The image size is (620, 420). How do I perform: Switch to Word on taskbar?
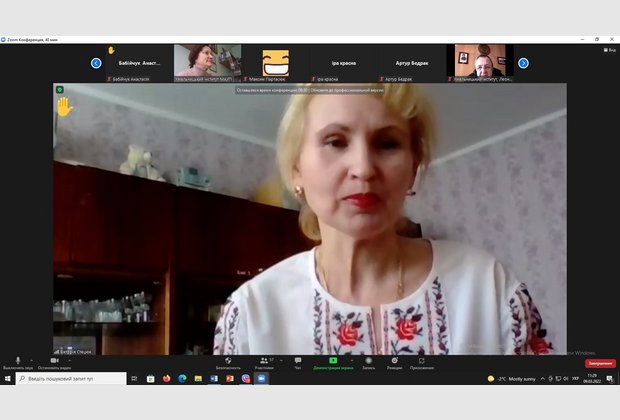click(214, 378)
